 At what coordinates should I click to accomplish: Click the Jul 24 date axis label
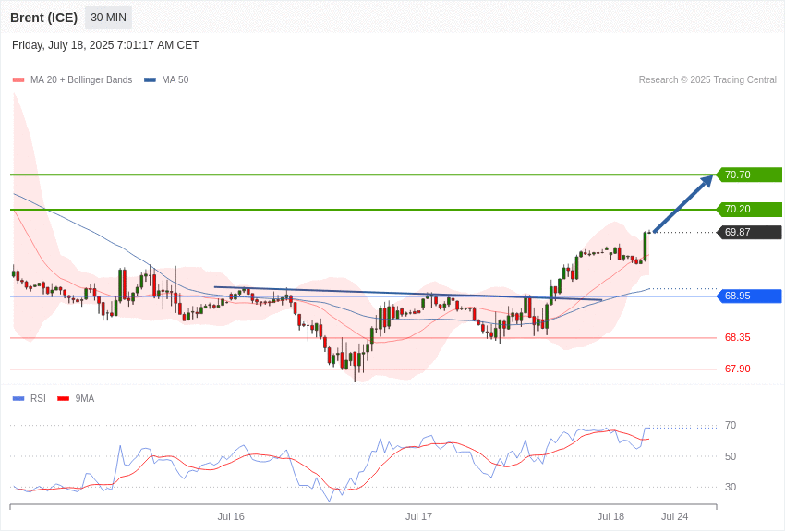675,516
